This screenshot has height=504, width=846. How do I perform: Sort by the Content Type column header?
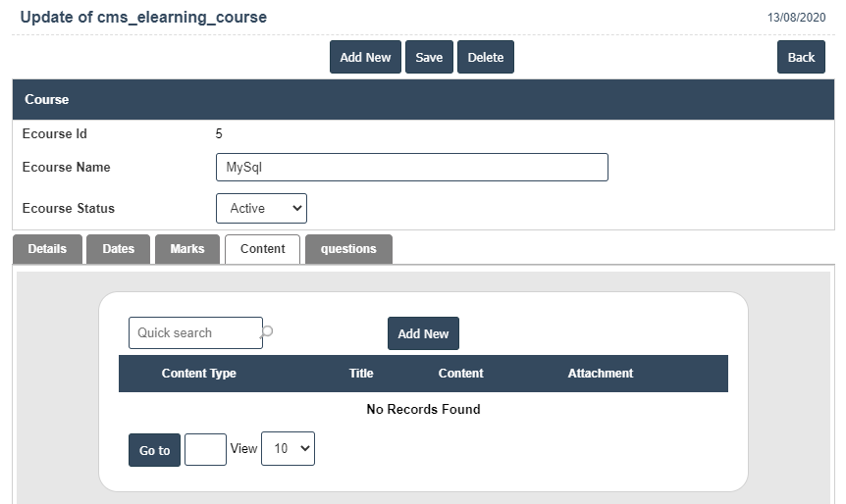[198, 374]
